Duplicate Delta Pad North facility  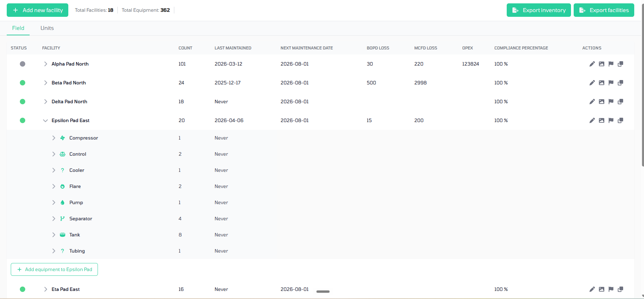click(620, 102)
